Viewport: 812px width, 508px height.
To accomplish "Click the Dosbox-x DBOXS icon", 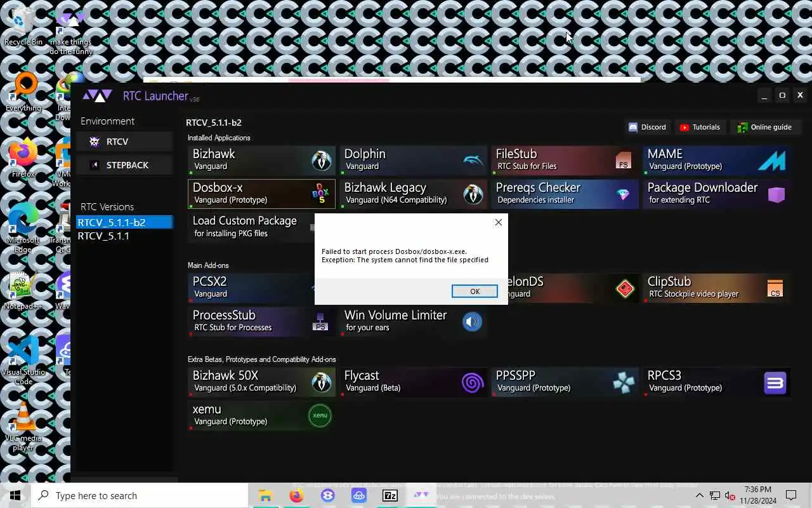I will 322,194.
